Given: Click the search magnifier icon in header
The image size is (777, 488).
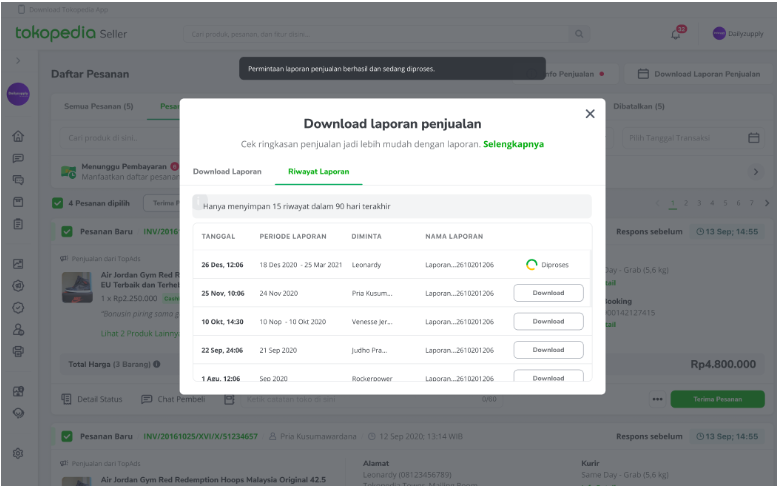Looking at the screenshot, I should [x=578, y=34].
